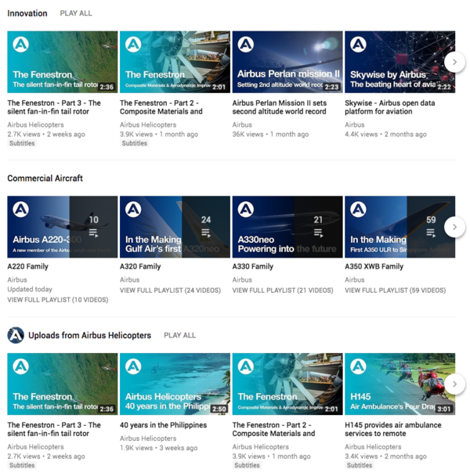470x476 pixels.
Task: Open Fenestron Part 3 thumbnail in Uploads row
Action: click(63, 384)
